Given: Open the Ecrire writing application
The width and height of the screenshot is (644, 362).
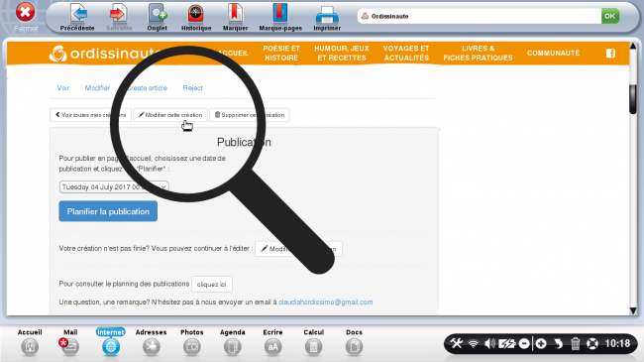Looking at the screenshot, I should (x=272, y=342).
